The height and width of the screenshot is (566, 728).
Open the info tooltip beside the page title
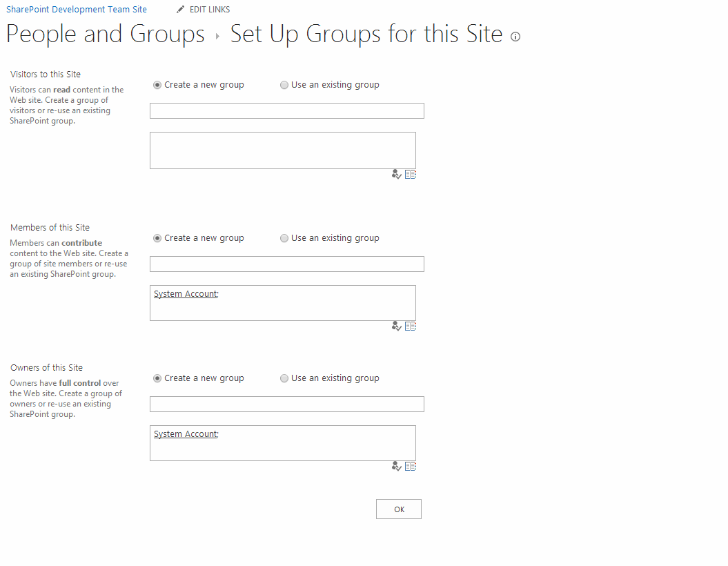click(x=515, y=37)
